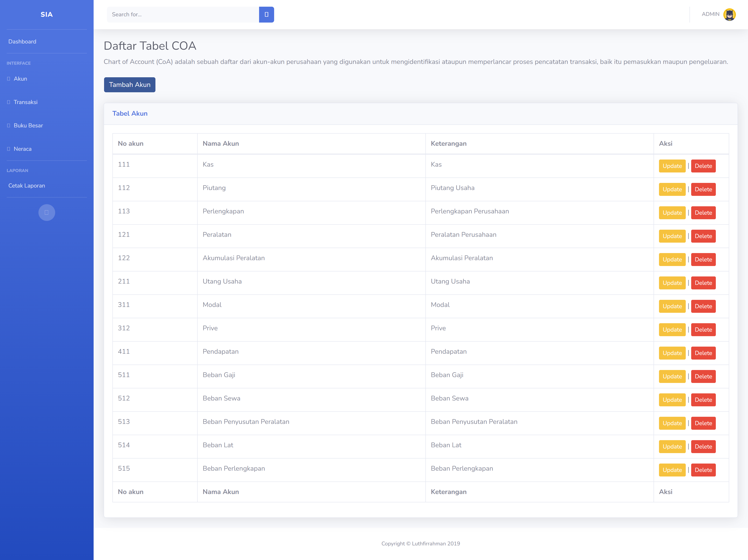This screenshot has width=748, height=560.
Task: Delete the Beban Perlengkapan row
Action: (703, 470)
